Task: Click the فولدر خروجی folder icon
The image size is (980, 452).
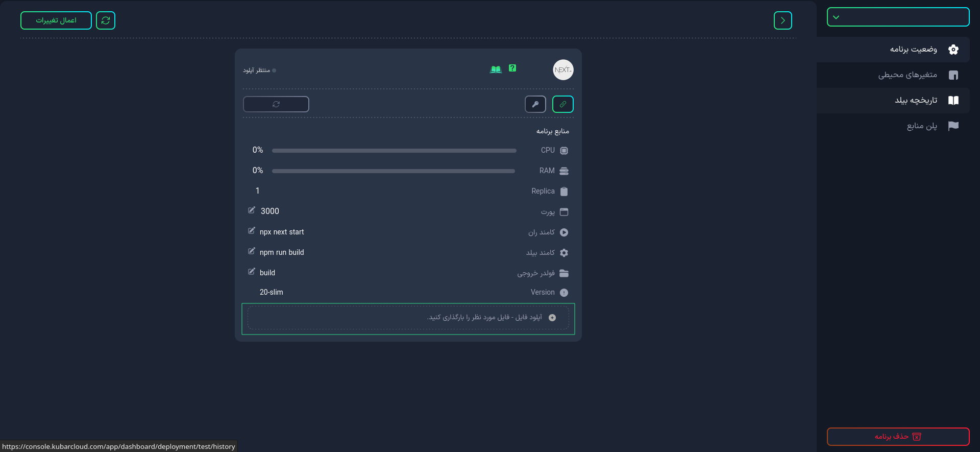Action: tap(564, 273)
